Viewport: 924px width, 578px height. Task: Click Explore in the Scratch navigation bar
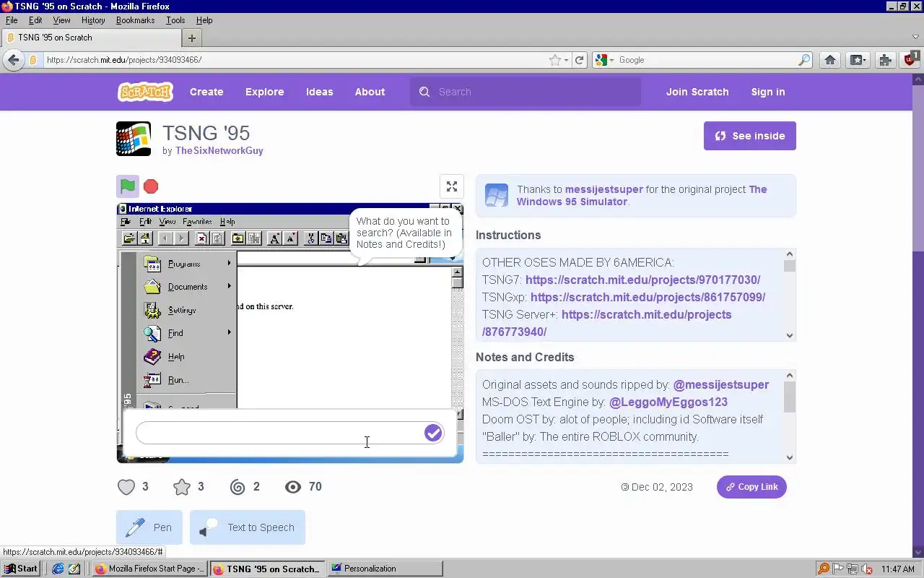coord(264,92)
